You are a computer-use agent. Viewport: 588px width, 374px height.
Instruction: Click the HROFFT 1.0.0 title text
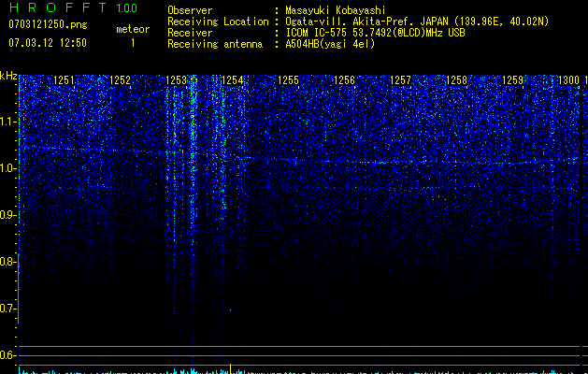pyautogui.click(x=73, y=7)
